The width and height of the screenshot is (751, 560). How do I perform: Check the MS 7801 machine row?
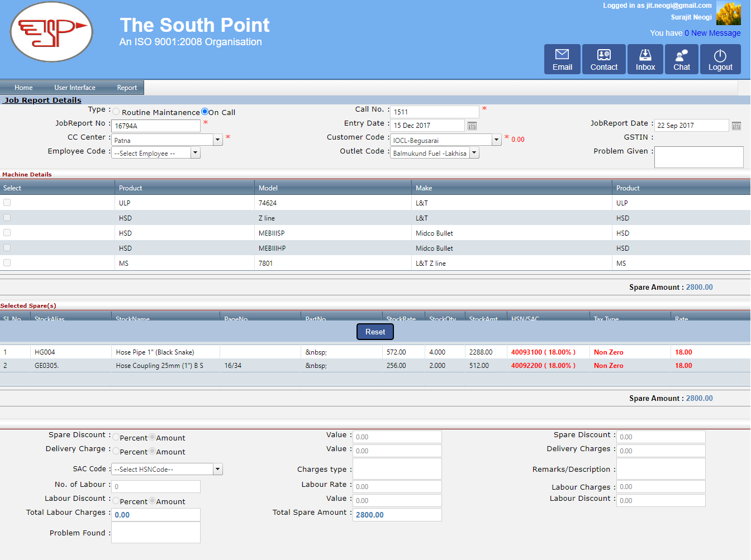(7, 263)
